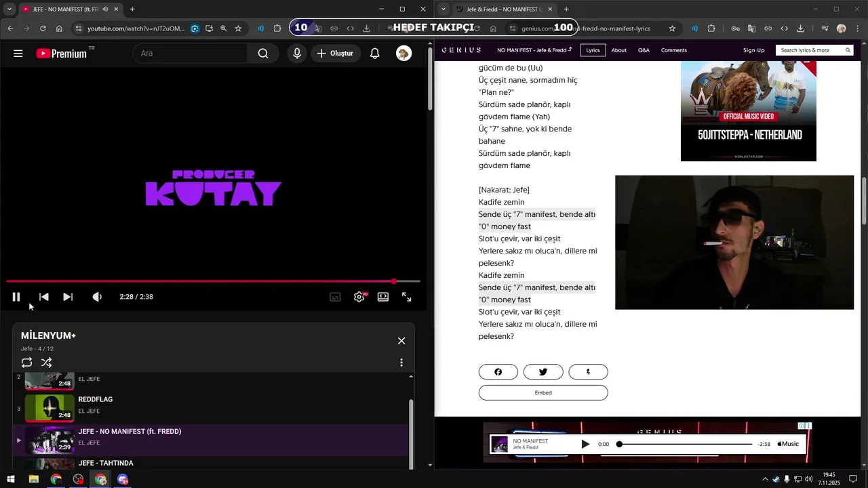
Task: Toggle loop on the MİLENYUM+ playlist
Action: 26,363
